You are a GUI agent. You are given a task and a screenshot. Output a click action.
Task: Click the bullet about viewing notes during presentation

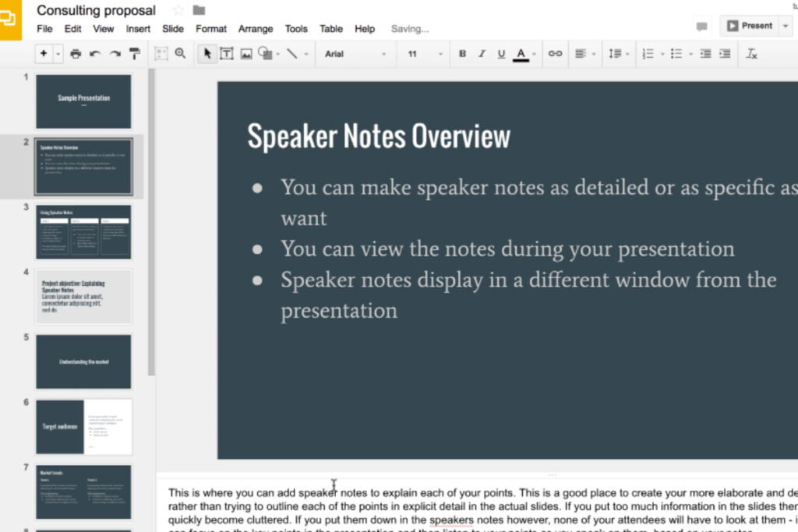tap(507, 249)
